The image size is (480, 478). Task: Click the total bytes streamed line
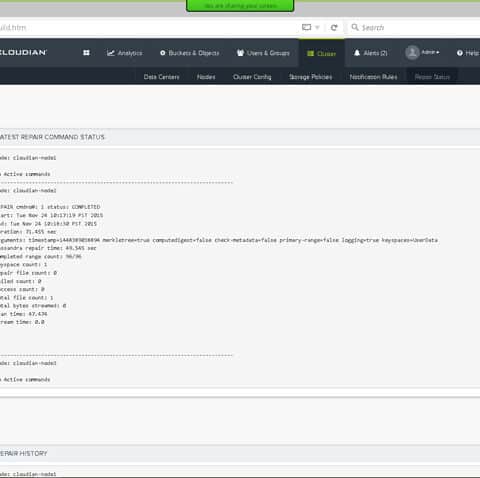(x=33, y=306)
